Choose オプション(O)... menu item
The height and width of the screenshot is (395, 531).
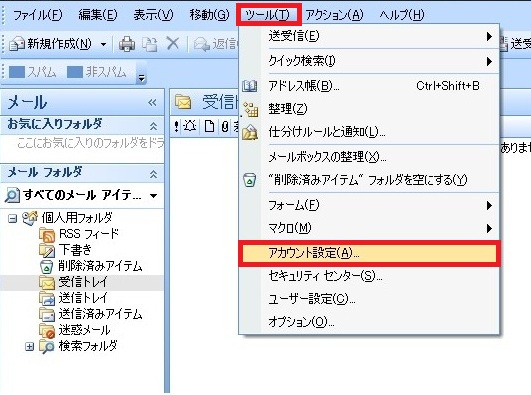[x=369, y=322]
